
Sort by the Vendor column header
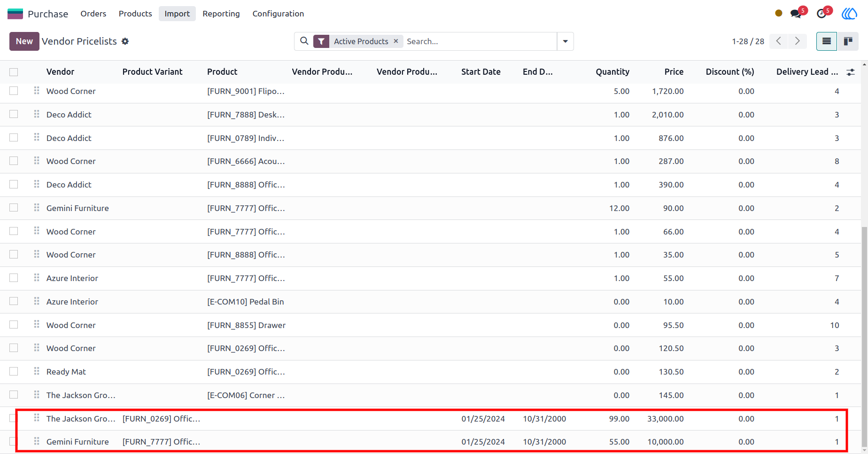pos(60,72)
